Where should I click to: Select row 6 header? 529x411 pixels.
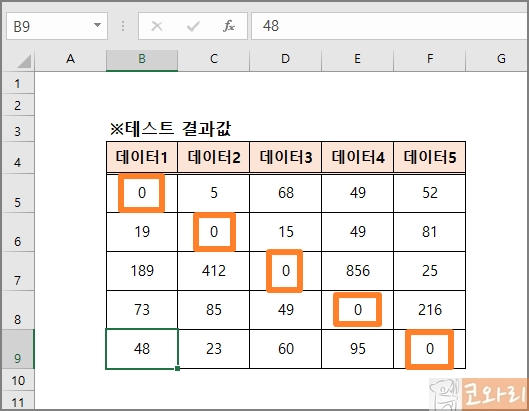coord(18,232)
